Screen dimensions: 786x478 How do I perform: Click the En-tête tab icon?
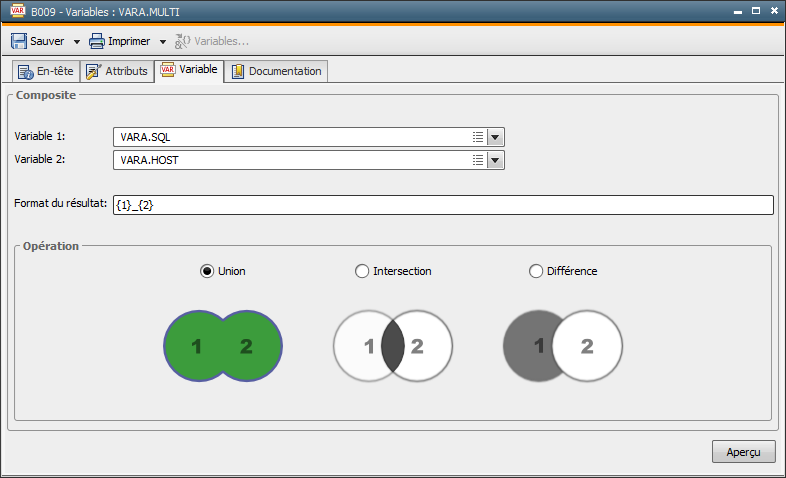(26, 72)
